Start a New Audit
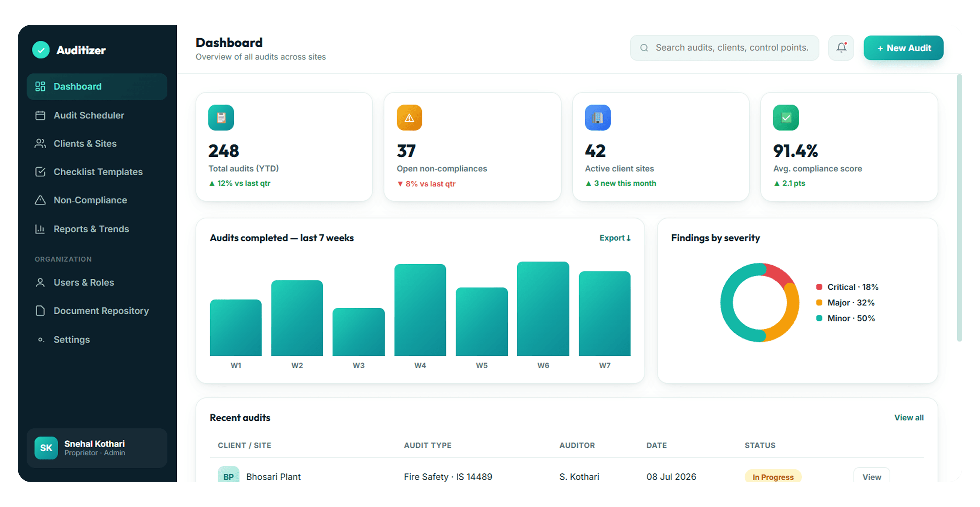 pos(904,48)
